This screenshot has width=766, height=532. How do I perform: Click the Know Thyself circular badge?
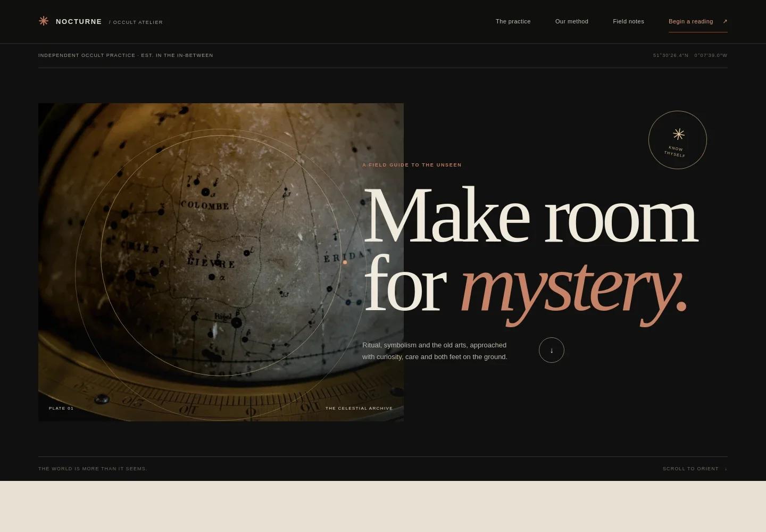point(678,140)
